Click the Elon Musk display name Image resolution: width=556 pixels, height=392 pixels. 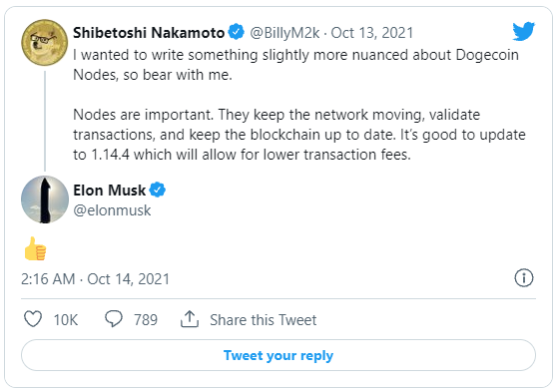[109, 191]
